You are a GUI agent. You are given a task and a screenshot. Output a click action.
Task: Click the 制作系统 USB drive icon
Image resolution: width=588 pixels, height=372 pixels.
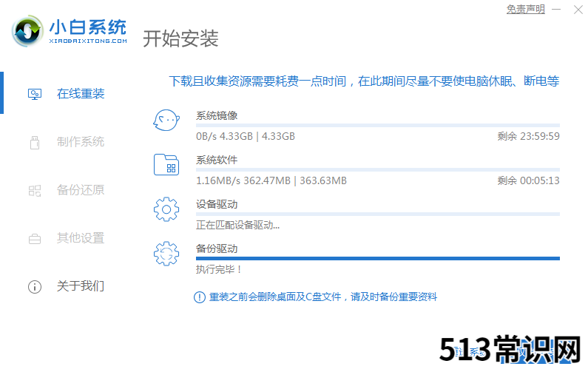coord(35,142)
